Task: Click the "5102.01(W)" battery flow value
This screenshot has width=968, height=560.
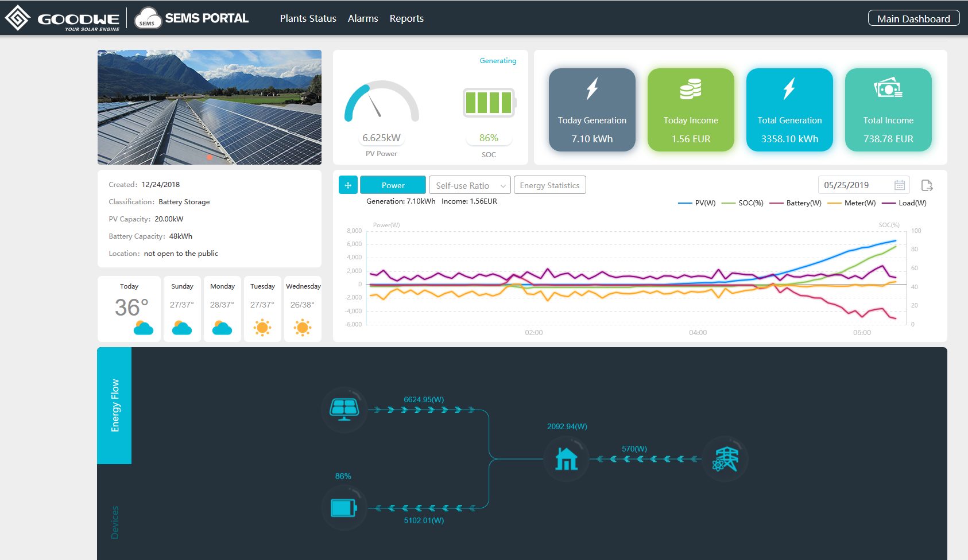Action: click(424, 520)
